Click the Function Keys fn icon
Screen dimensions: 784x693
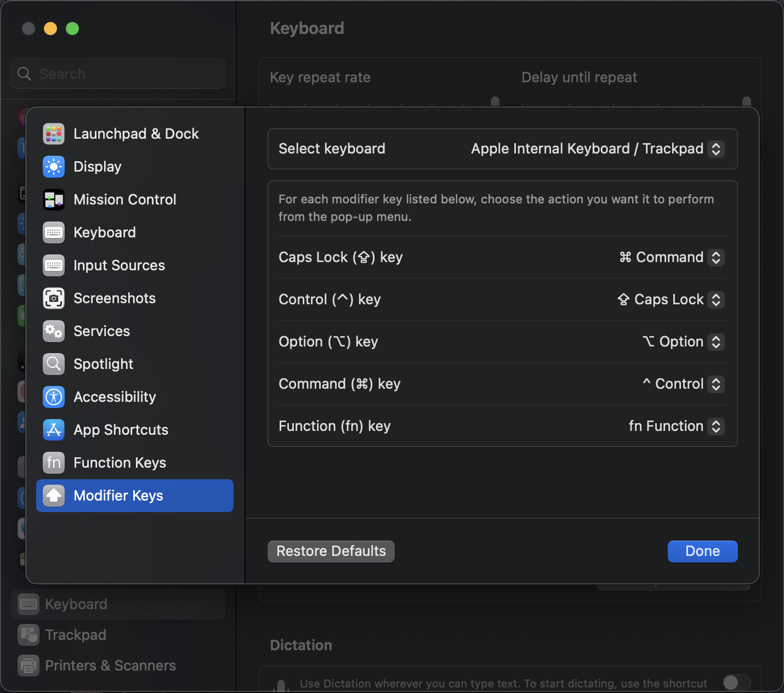click(x=54, y=463)
